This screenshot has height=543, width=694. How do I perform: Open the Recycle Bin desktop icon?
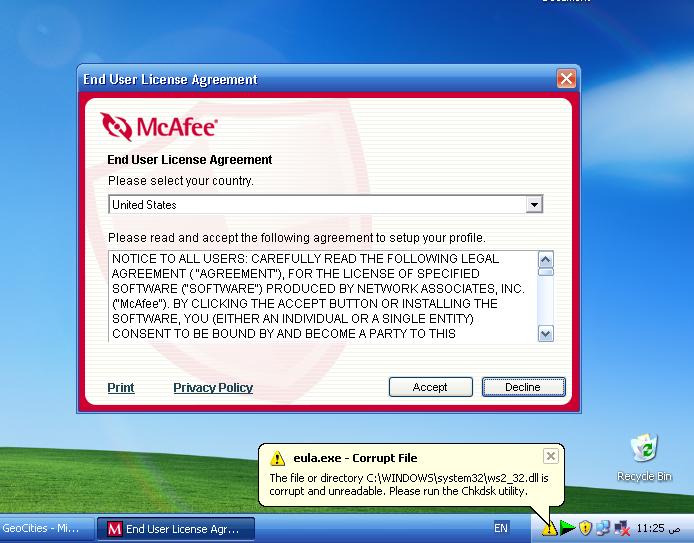pos(644,458)
